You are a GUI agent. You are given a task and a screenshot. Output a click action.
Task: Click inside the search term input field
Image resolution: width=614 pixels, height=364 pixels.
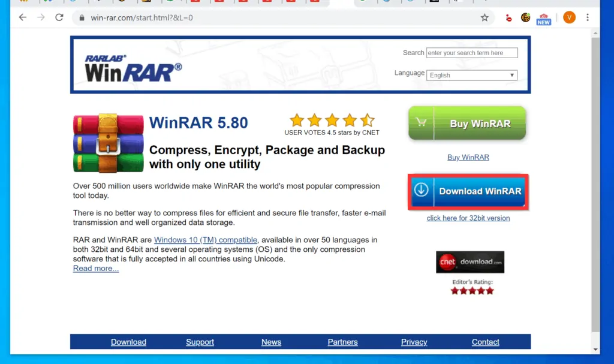point(471,53)
